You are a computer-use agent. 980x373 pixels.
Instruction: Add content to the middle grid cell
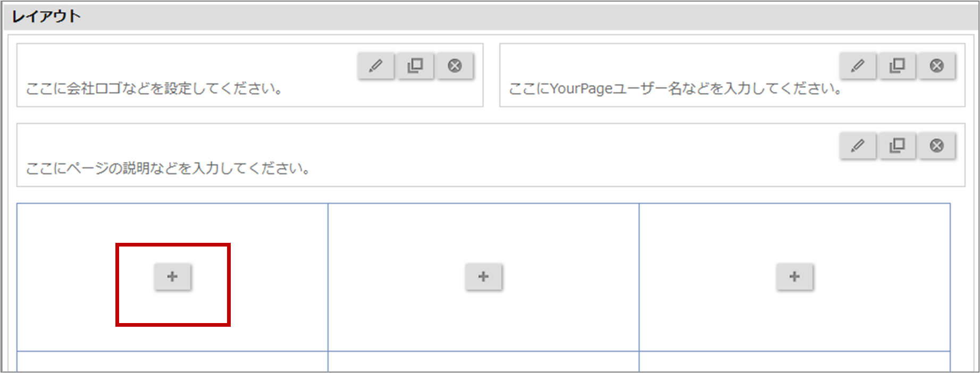(x=483, y=277)
